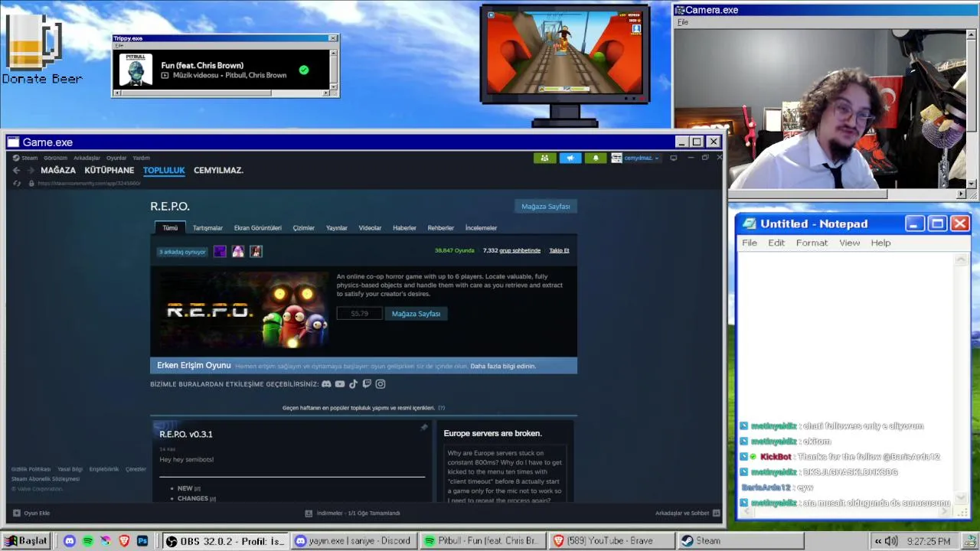Open the Başlat start button
Screen dimensions: 980x551
pos(26,541)
